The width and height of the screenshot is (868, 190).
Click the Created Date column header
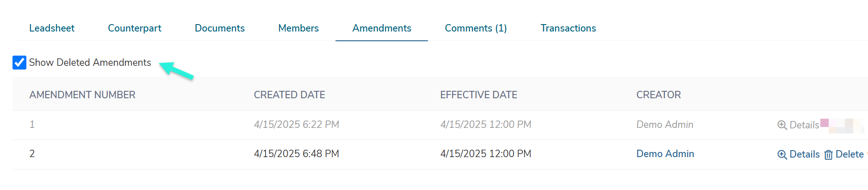pyautogui.click(x=290, y=95)
